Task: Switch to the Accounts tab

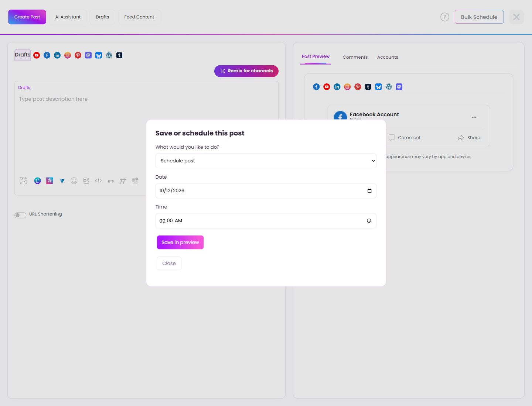Action: (388, 57)
